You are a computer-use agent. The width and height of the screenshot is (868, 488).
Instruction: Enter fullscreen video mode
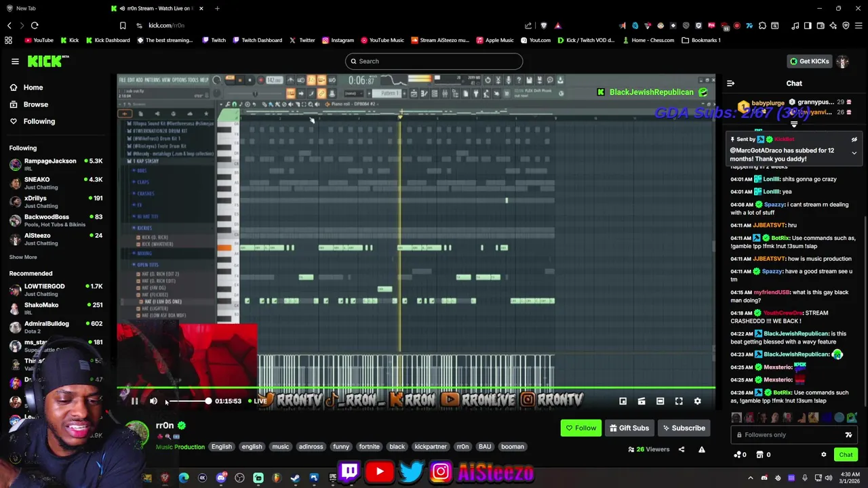click(x=679, y=401)
